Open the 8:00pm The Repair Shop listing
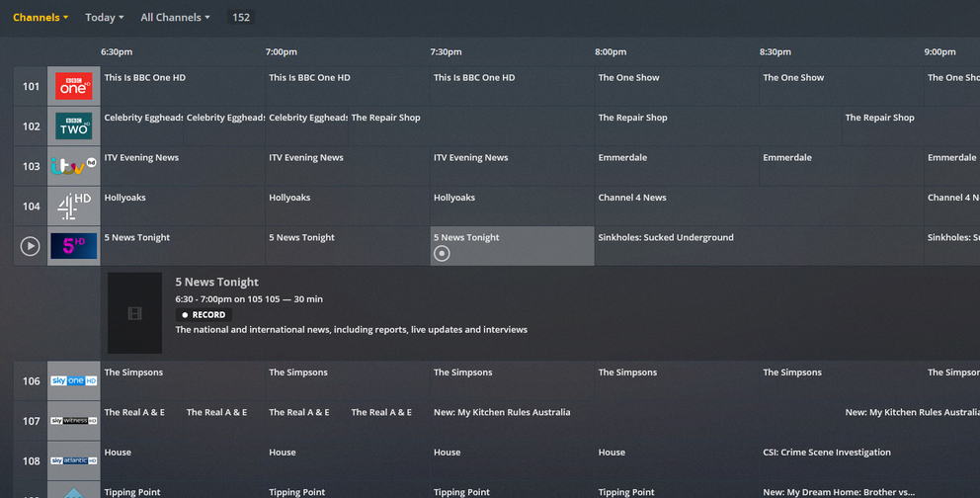The image size is (980, 498). (718, 126)
